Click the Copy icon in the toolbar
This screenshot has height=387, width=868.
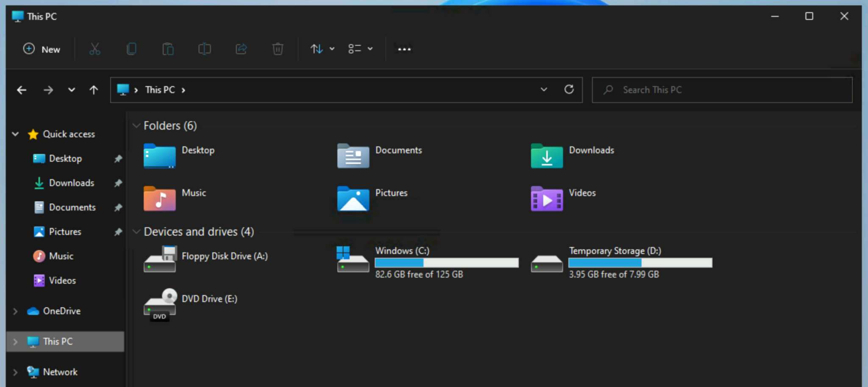click(131, 49)
